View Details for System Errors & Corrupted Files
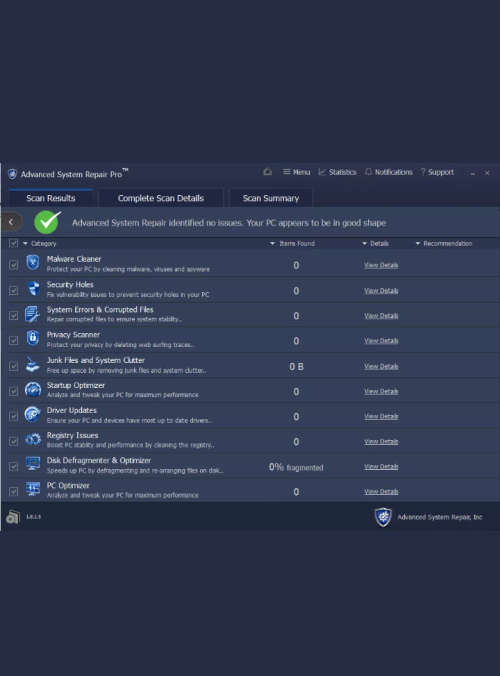The image size is (500, 676). (381, 316)
